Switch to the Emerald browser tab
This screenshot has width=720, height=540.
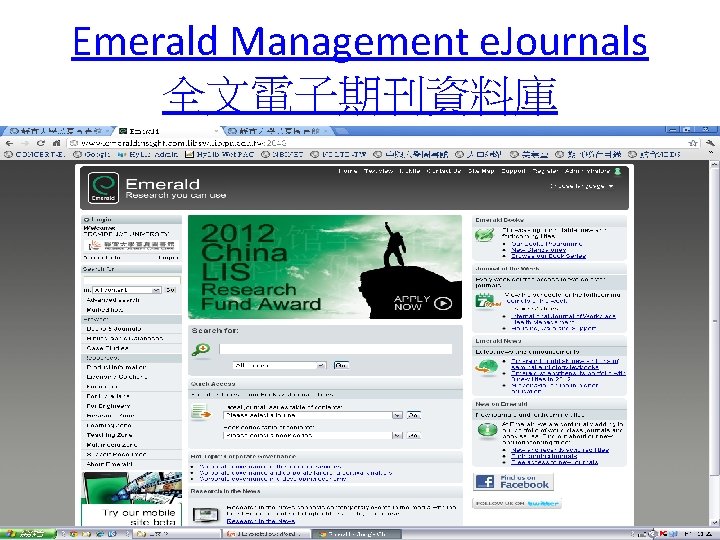coord(166,131)
